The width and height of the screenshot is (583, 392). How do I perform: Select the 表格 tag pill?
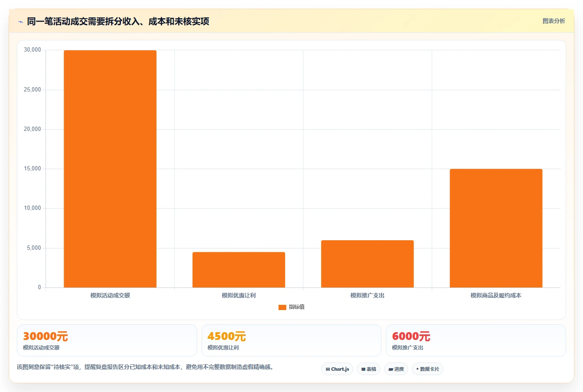coord(368,369)
